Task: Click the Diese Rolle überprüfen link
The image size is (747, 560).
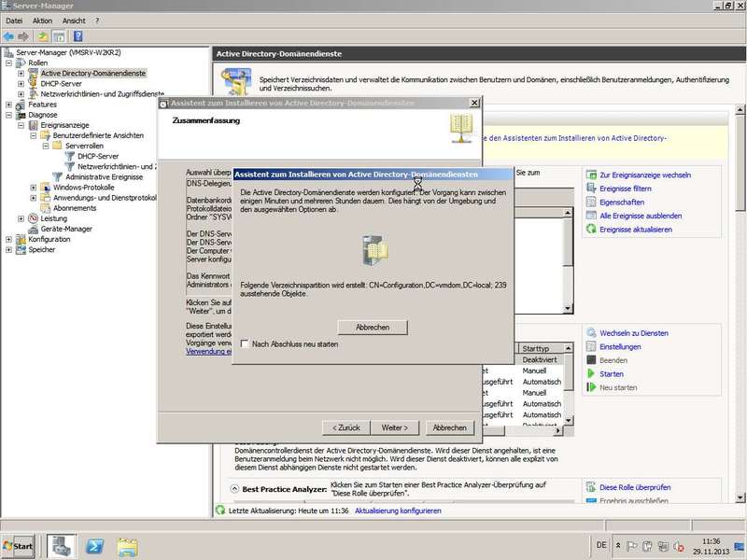Action: (x=633, y=487)
